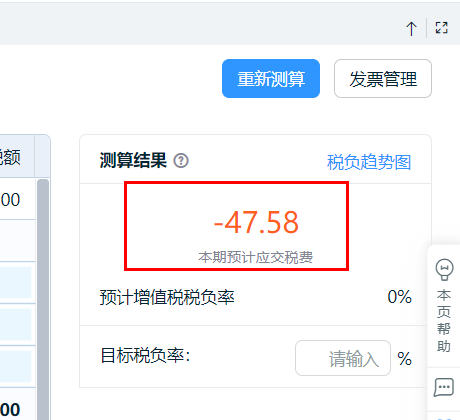Select the -47.58 result figure
The height and width of the screenshot is (420, 460).
256,222
